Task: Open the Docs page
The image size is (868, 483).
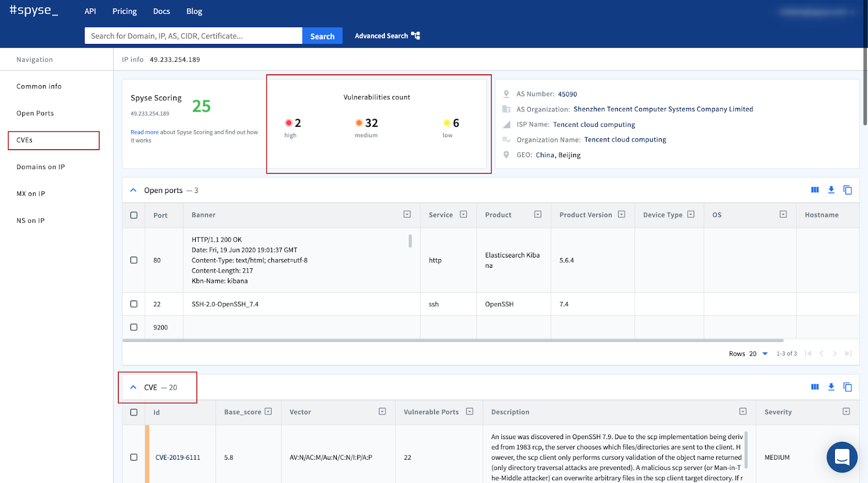Action: [x=162, y=11]
